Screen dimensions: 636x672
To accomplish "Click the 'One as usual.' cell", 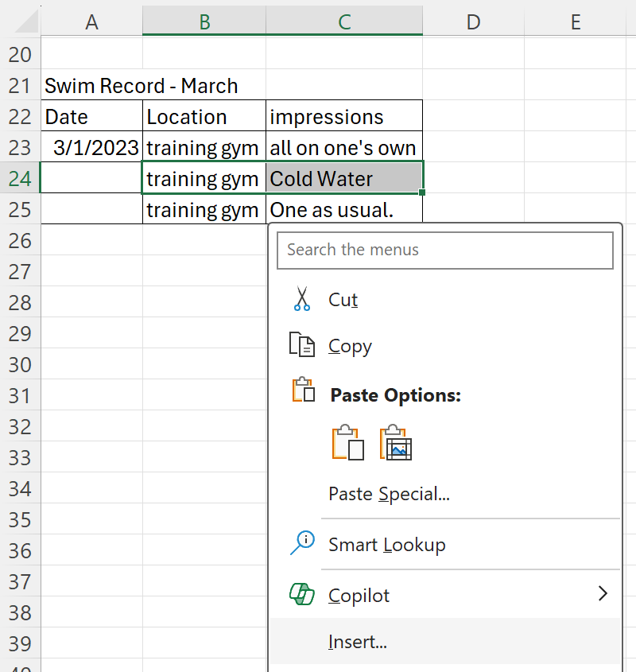I will [344, 210].
